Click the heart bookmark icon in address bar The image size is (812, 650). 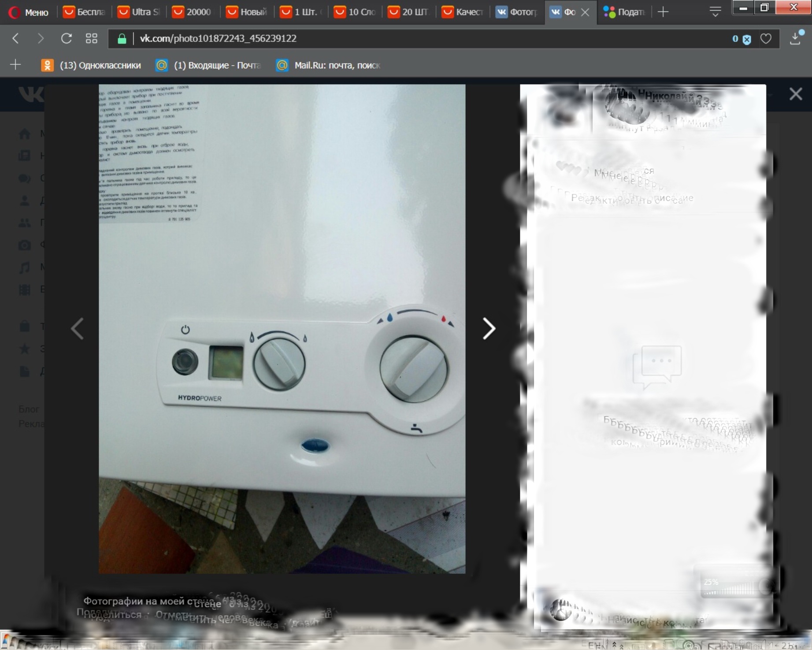(x=766, y=39)
